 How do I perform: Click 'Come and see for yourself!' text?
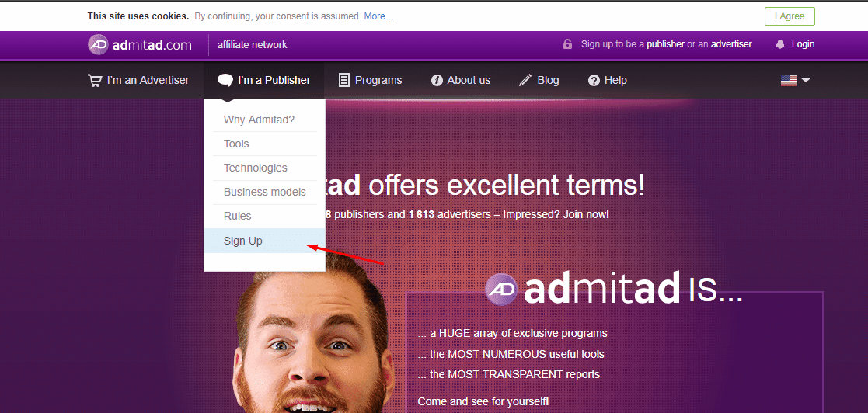[483, 401]
